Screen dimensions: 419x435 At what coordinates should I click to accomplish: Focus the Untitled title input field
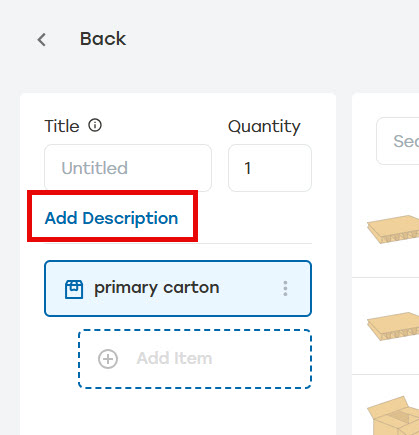(x=128, y=168)
